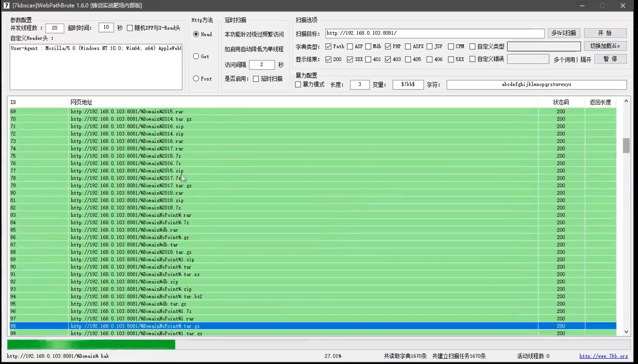The width and height of the screenshot is (638, 364).
Task: Click the timeout field showing 10
Action: point(106,28)
